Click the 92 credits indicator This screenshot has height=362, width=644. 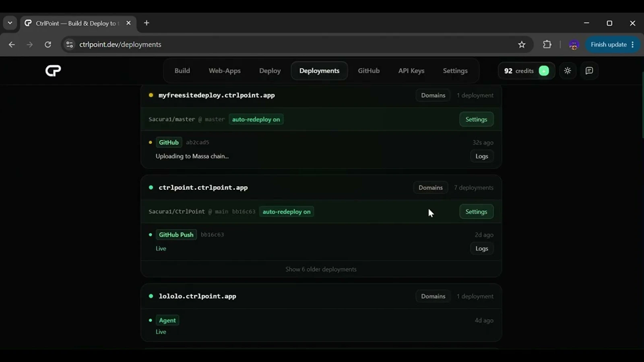tap(519, 71)
